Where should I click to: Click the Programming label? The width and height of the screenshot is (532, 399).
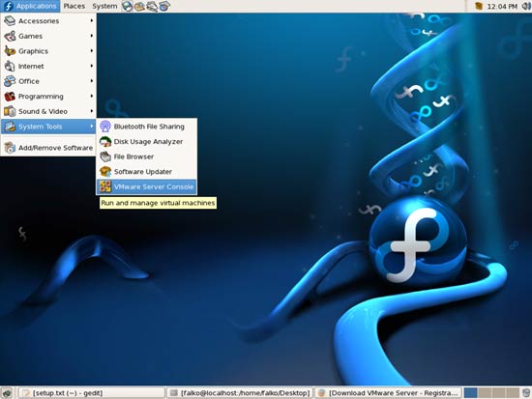coord(41,97)
